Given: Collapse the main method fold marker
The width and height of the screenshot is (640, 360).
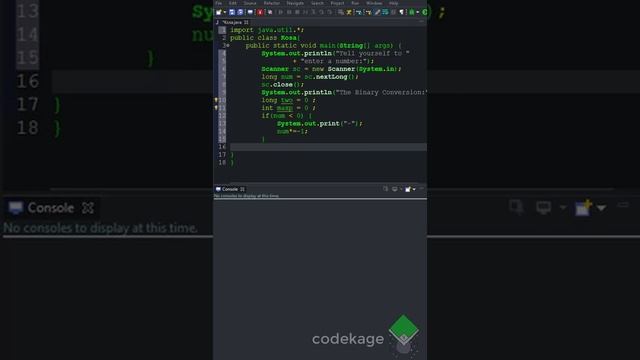Looking at the screenshot, I should click(x=228, y=46).
